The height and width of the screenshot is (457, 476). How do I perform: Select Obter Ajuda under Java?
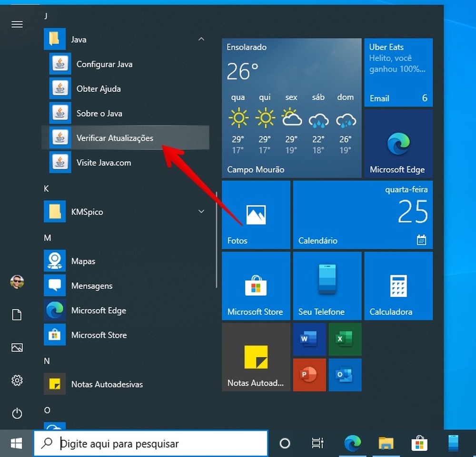(x=99, y=88)
